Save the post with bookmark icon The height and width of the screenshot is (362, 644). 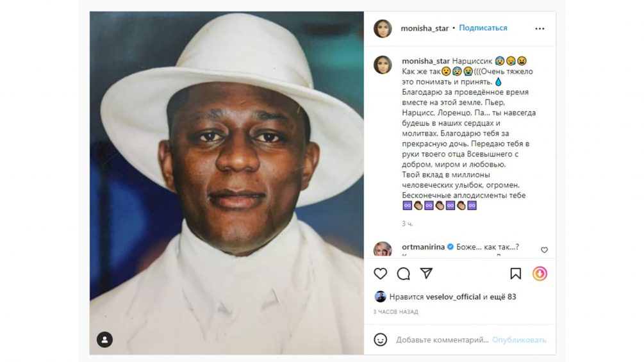pos(516,274)
